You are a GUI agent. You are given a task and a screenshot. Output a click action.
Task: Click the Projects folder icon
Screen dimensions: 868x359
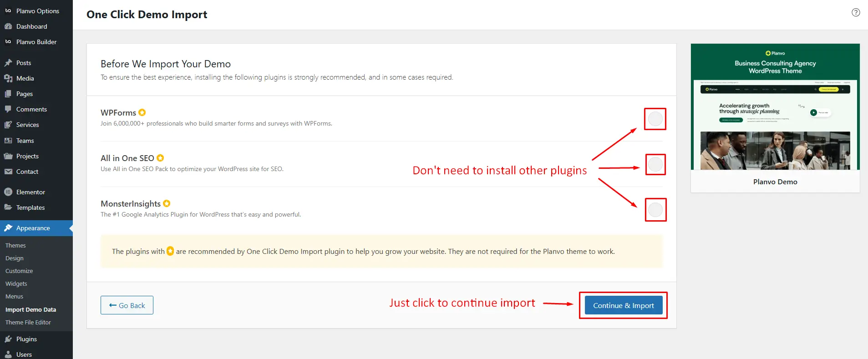pyautogui.click(x=8, y=156)
